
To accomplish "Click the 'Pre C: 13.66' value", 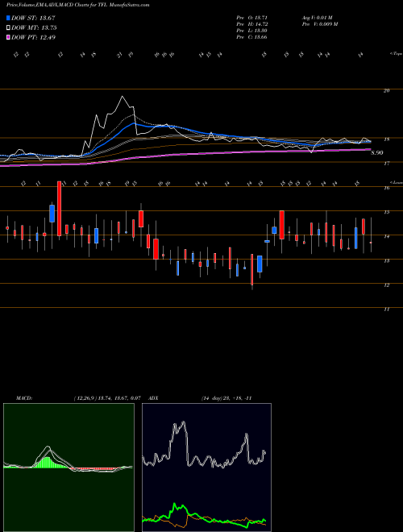I will 252,36.
